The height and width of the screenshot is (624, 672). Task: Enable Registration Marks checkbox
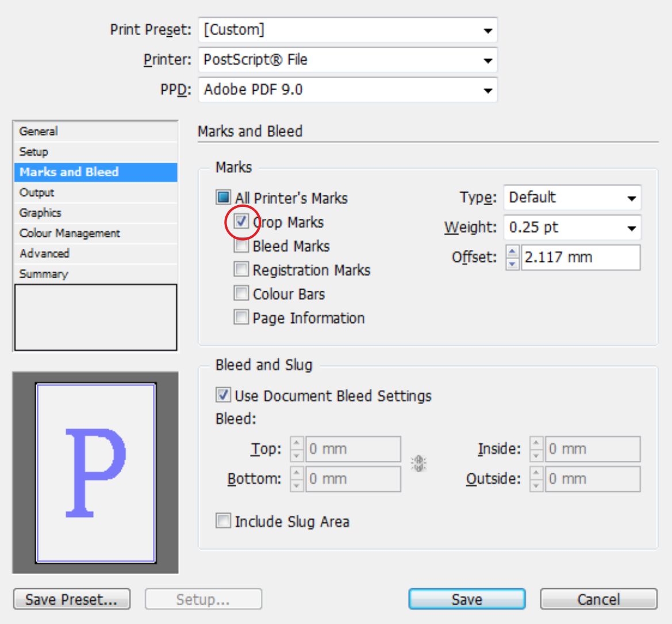[x=241, y=269]
